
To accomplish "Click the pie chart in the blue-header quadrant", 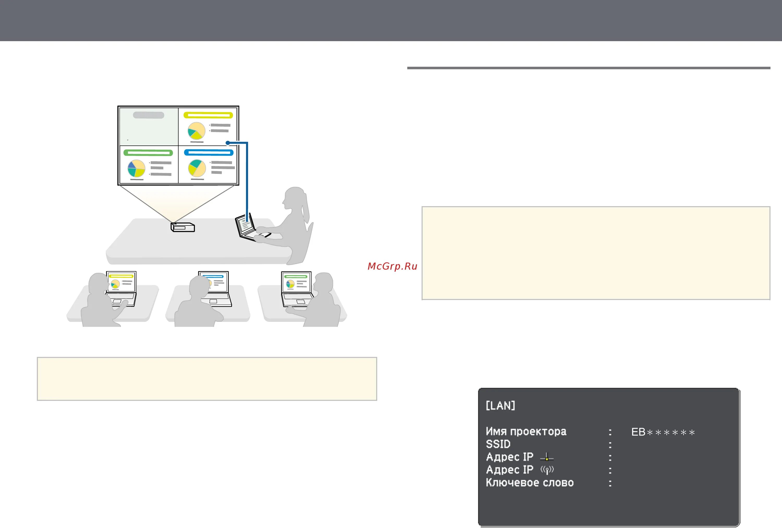I will pyautogui.click(x=197, y=168).
